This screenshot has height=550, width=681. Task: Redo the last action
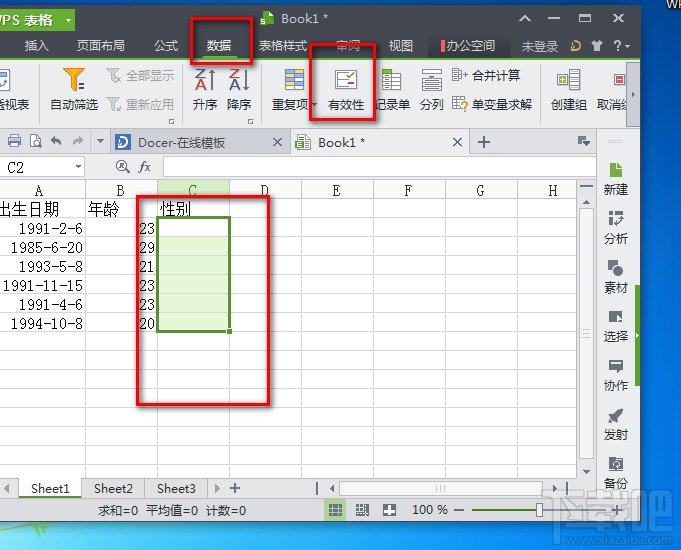(x=78, y=141)
